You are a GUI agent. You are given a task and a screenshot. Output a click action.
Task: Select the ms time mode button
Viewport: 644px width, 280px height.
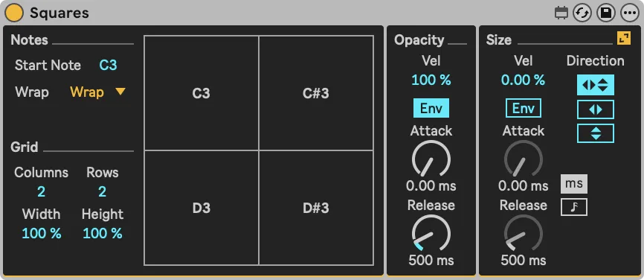click(574, 184)
